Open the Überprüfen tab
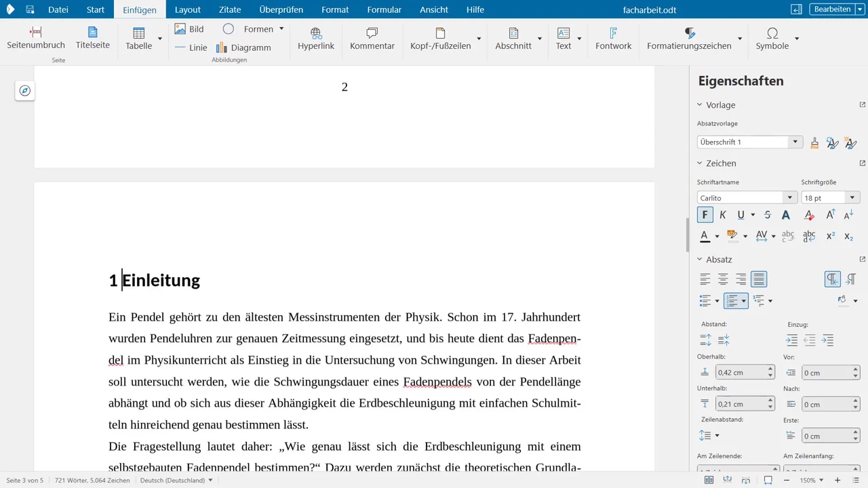 (281, 9)
